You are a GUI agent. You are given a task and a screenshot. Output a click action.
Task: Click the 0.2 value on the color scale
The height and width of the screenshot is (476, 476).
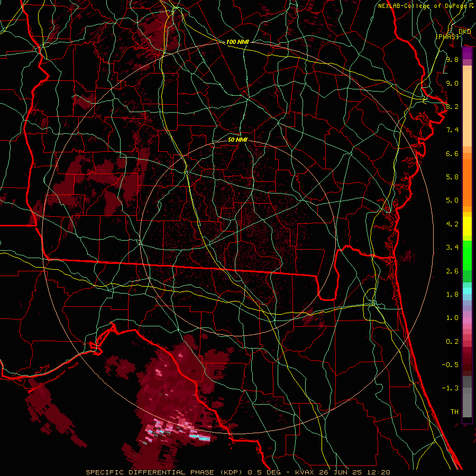click(x=452, y=342)
